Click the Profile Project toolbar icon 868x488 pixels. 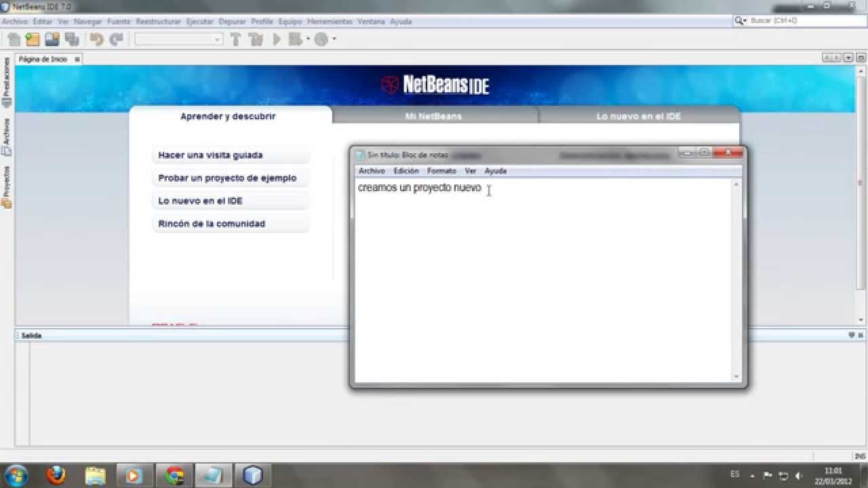(x=321, y=39)
